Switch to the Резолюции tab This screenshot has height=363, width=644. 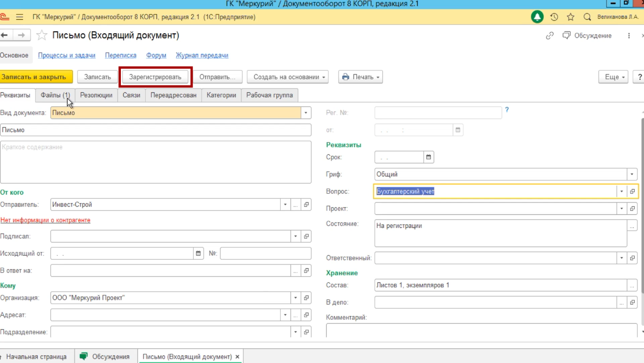pyautogui.click(x=96, y=95)
